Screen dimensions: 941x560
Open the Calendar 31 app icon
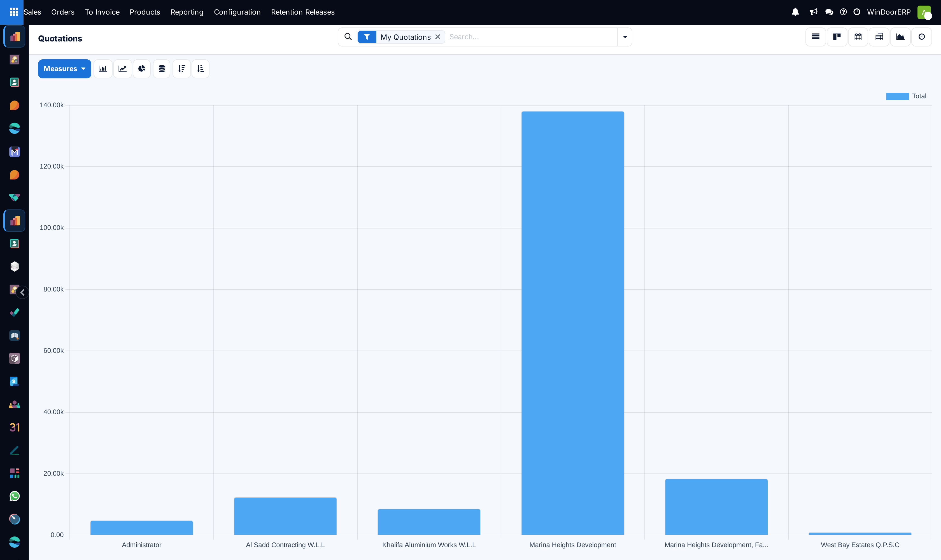pos(14,427)
